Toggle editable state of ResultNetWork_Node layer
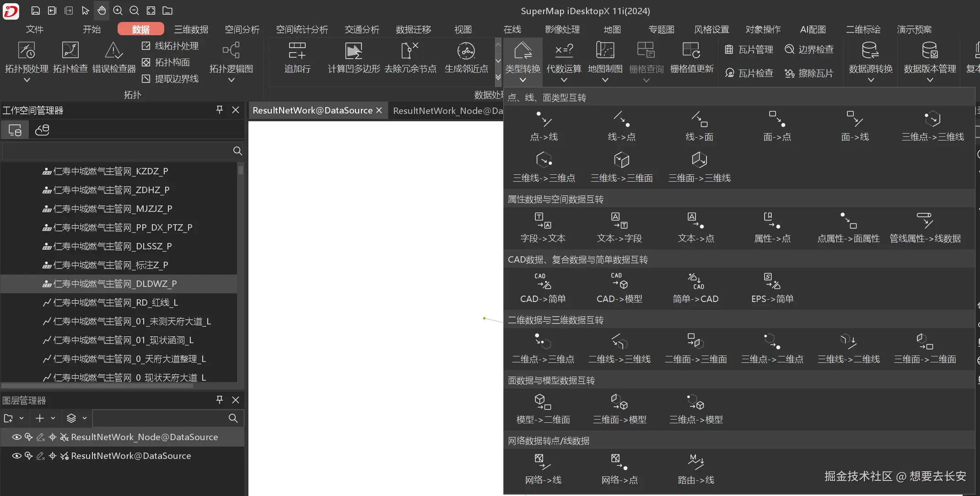 point(40,437)
